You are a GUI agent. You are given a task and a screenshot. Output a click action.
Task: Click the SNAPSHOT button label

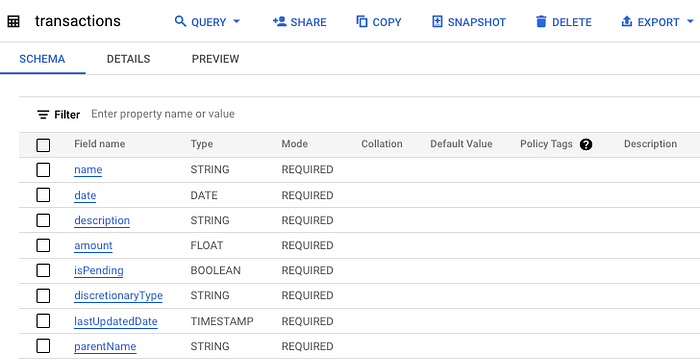pyautogui.click(x=477, y=22)
